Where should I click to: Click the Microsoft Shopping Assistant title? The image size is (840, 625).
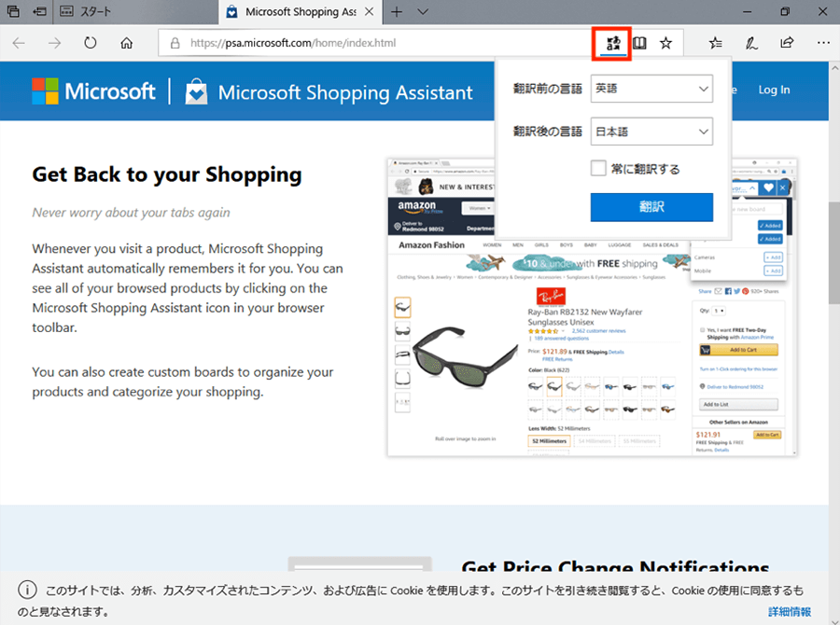345,92
